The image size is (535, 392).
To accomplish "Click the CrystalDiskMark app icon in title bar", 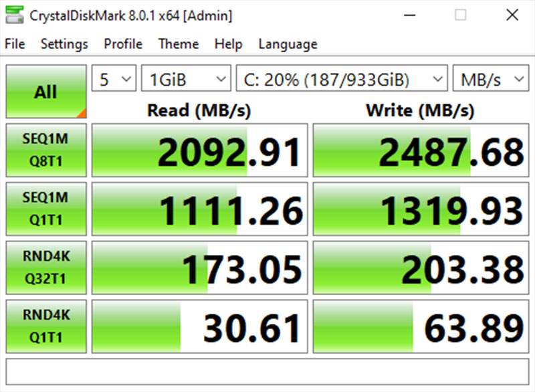I will 15,15.
